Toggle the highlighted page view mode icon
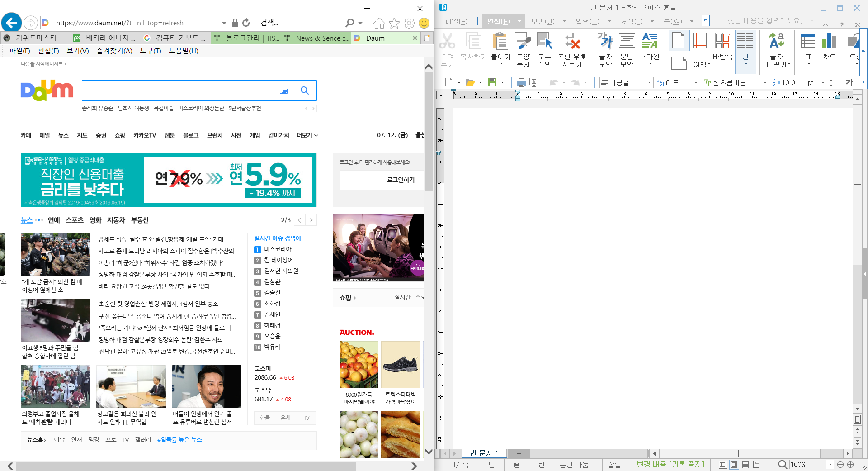This screenshot has width=868, height=471. point(734,465)
